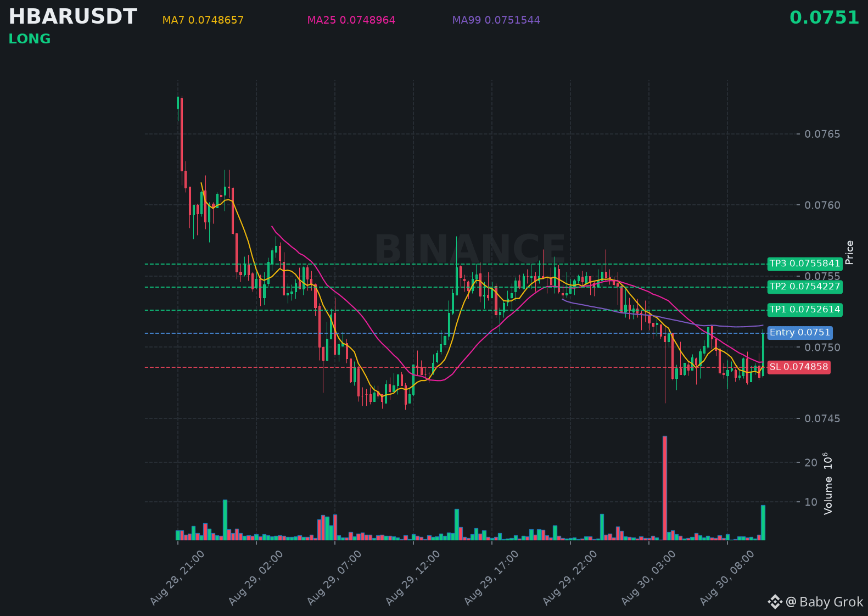Click the MA25 0.0748964 indicator label
Image resolution: width=868 pixels, height=616 pixels.
[351, 20]
